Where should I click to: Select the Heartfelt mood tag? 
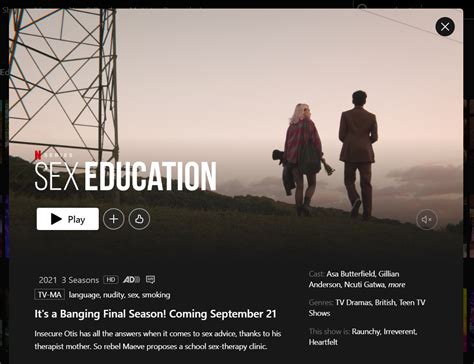323,342
